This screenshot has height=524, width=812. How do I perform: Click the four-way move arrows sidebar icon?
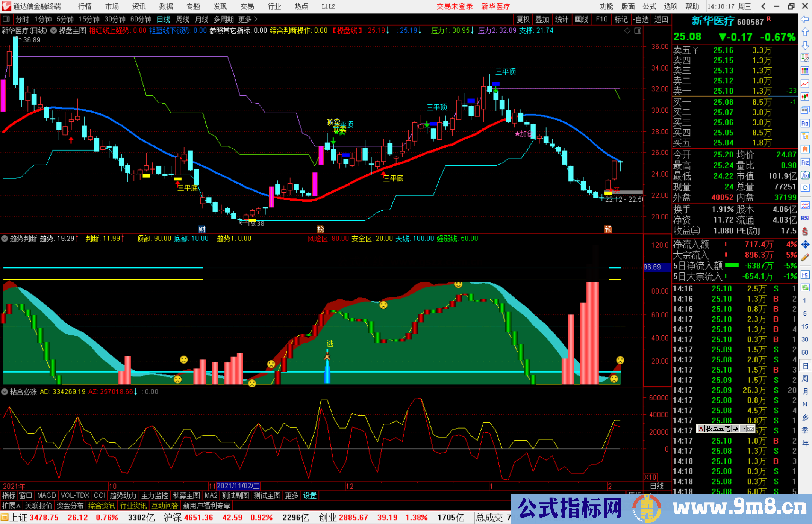(x=805, y=245)
